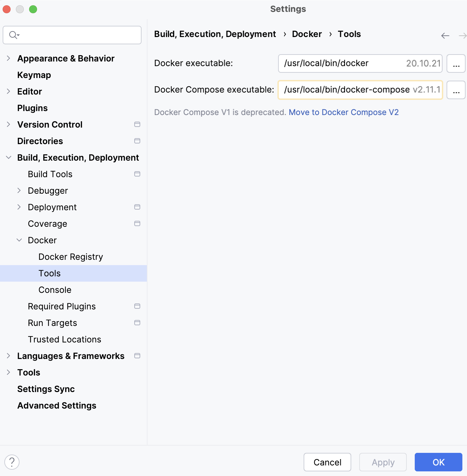Expand the Editor section
This screenshot has width=467, height=476.
pos(9,91)
